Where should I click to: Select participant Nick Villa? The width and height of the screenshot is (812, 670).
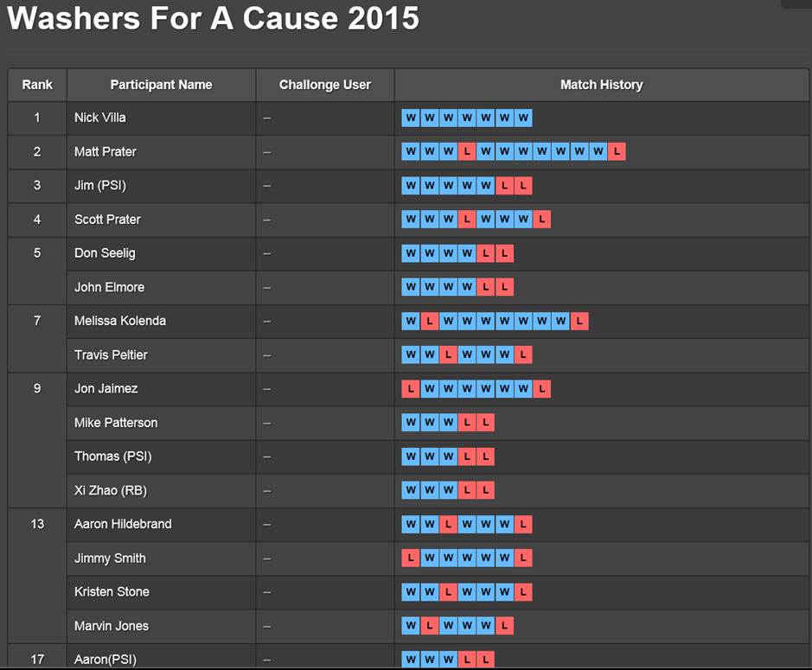pos(100,118)
